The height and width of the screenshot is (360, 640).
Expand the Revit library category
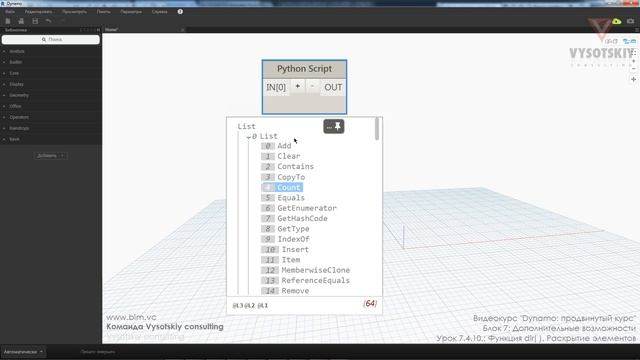(14, 139)
